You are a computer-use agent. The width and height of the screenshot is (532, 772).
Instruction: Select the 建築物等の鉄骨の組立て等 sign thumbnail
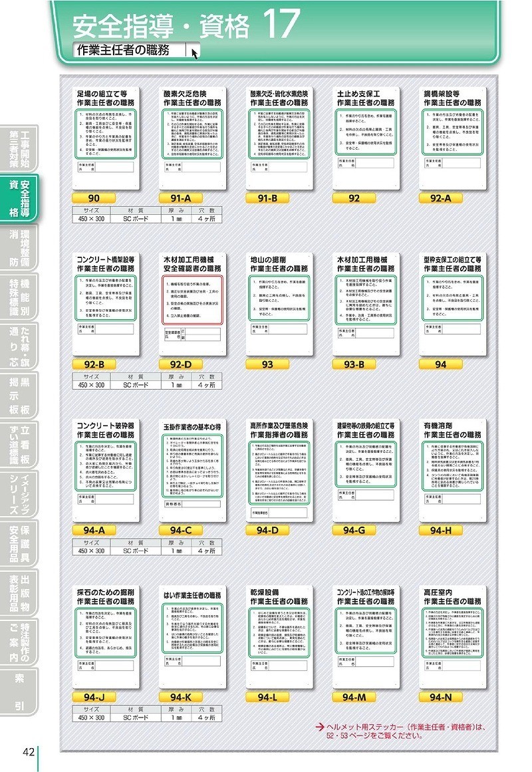click(x=366, y=470)
